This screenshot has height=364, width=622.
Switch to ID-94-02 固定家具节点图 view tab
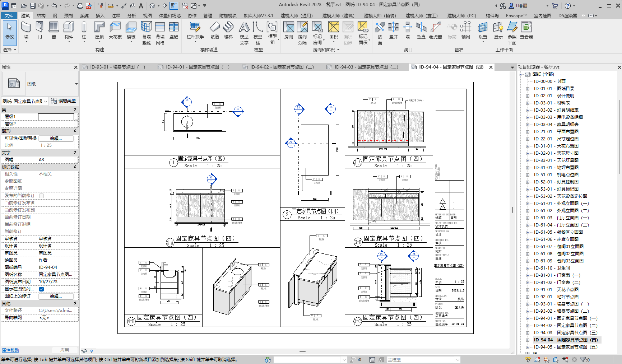282,67
